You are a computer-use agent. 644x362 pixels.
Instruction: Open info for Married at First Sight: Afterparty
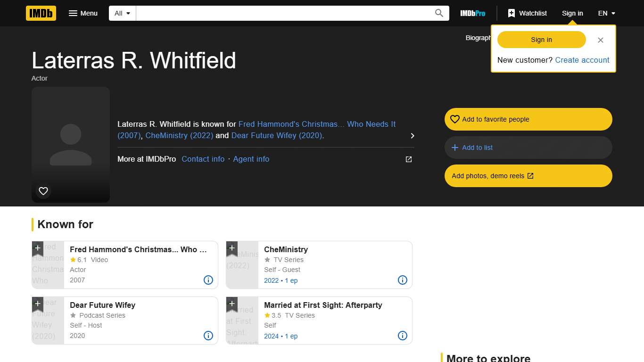pos(403,336)
